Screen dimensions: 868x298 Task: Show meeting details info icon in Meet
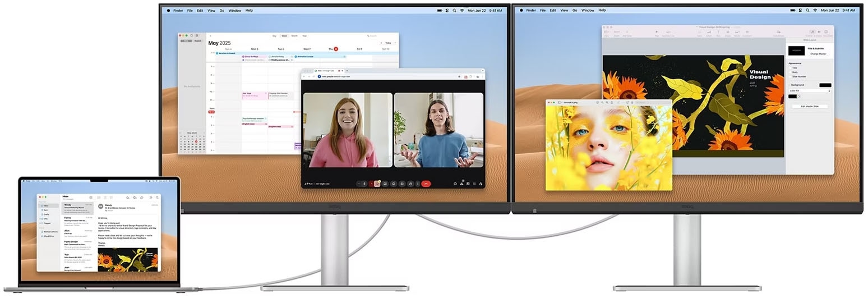coord(455,184)
